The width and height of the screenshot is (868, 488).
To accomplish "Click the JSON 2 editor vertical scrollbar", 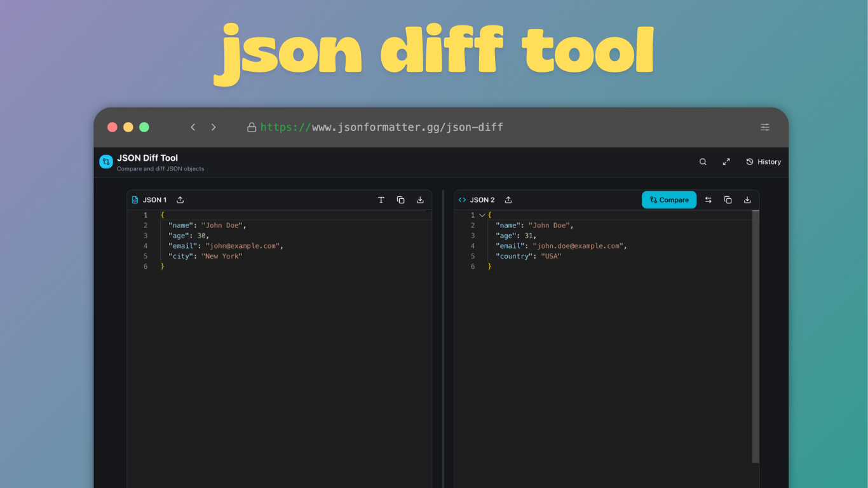I will point(756,337).
